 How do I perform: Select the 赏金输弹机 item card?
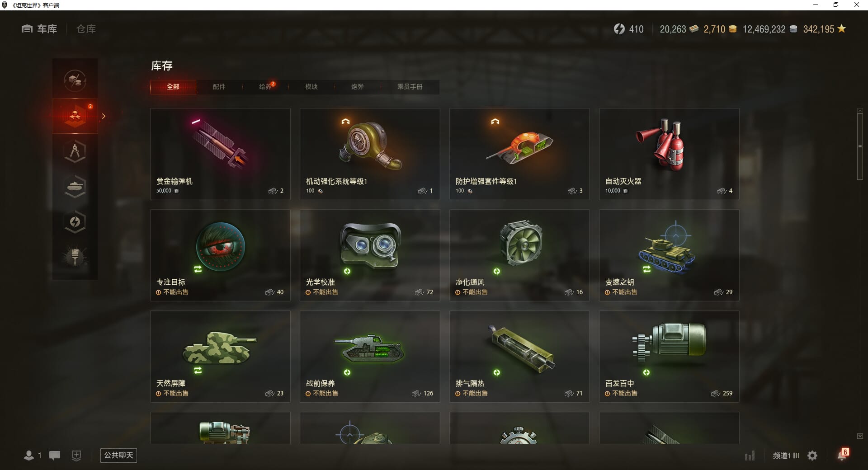point(220,154)
